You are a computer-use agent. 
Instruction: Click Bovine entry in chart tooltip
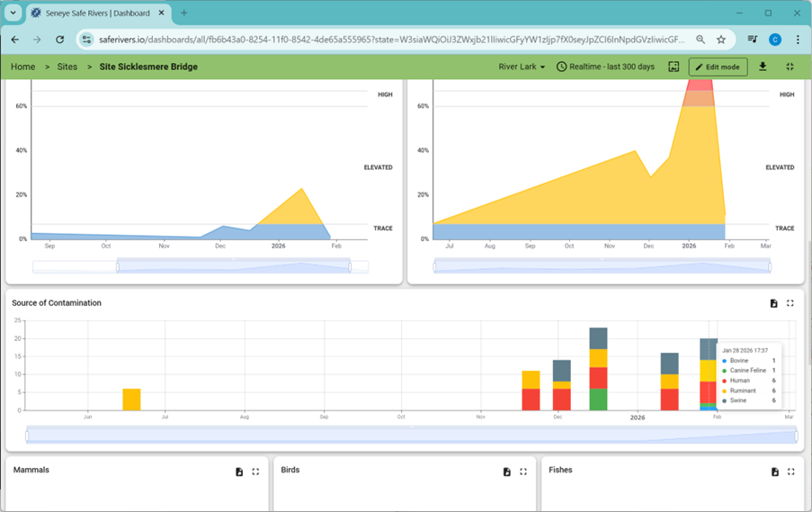tap(748, 361)
